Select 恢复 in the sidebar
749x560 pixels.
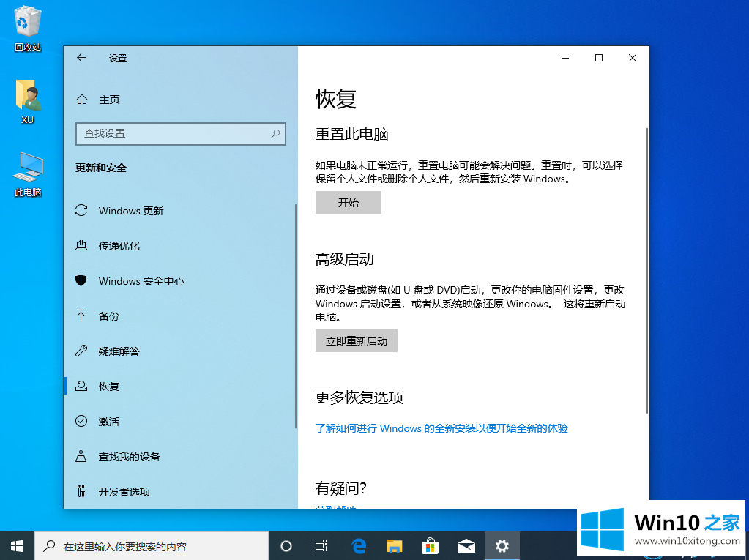[x=97, y=387]
